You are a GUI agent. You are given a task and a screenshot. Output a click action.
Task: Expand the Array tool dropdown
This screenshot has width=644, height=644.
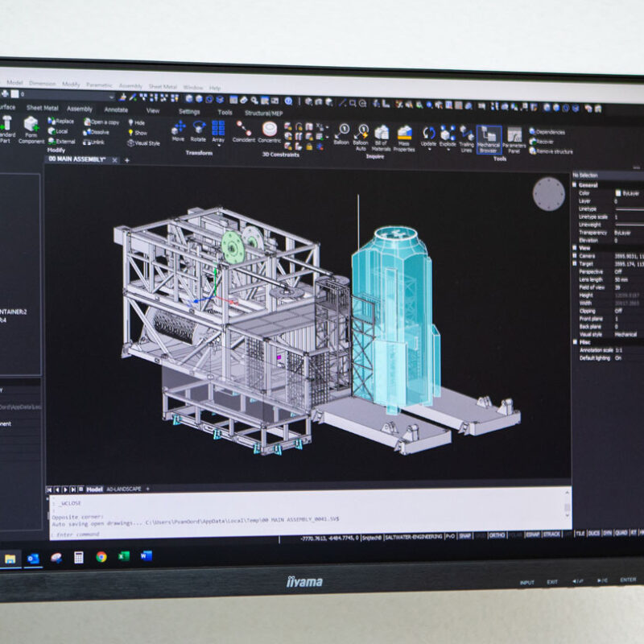tap(218, 147)
